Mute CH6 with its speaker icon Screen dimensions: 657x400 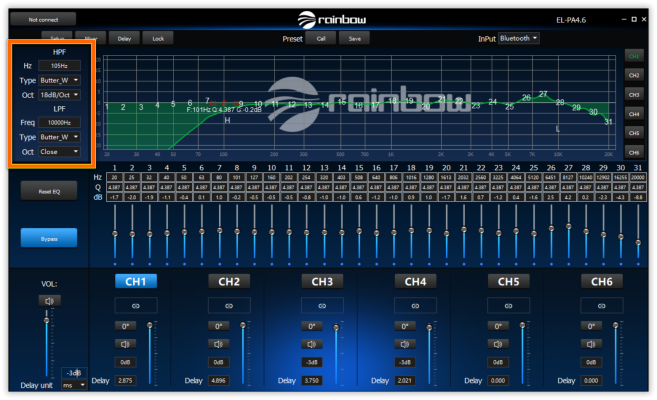[x=591, y=344]
